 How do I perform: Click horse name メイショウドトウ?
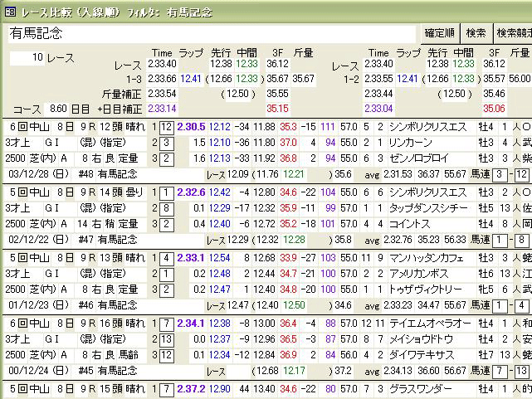coord(421,339)
